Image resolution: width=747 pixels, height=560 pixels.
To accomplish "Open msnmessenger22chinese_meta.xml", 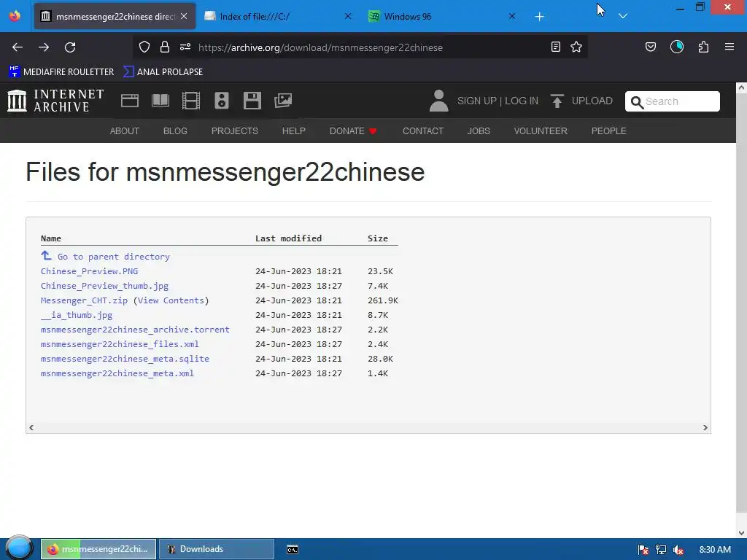I will [x=117, y=373].
